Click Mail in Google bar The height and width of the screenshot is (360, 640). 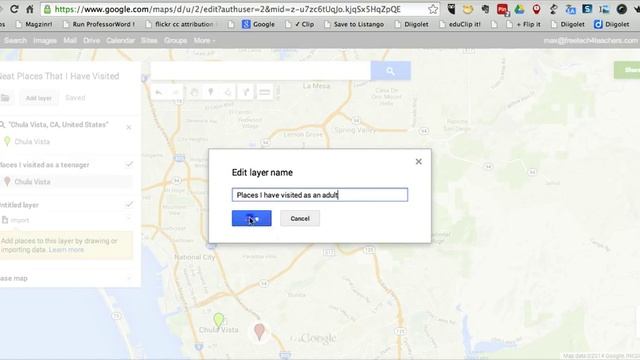coord(70,40)
